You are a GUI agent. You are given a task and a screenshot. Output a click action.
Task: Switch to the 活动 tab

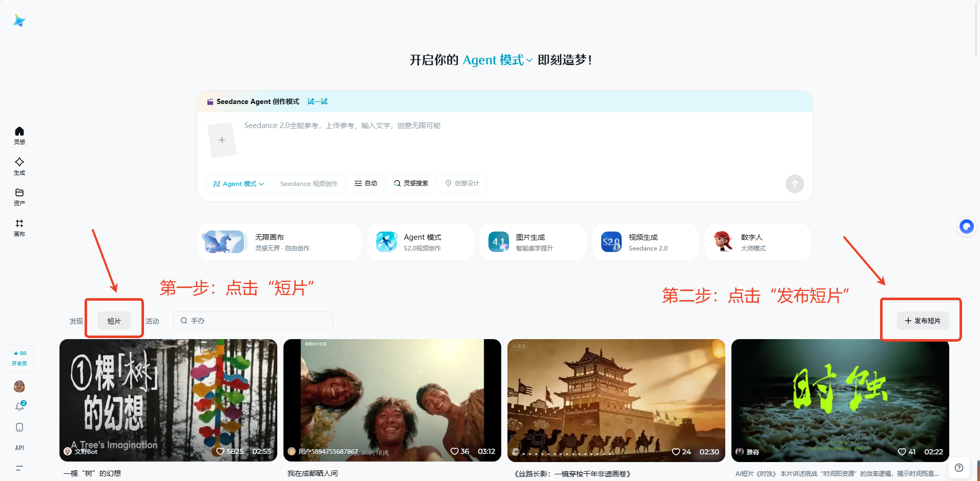152,321
